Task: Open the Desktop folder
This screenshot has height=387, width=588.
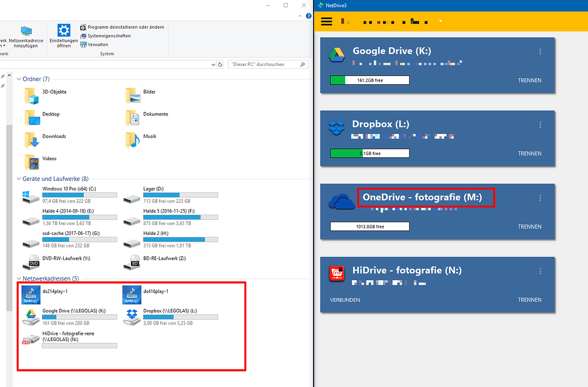Action: [42, 118]
